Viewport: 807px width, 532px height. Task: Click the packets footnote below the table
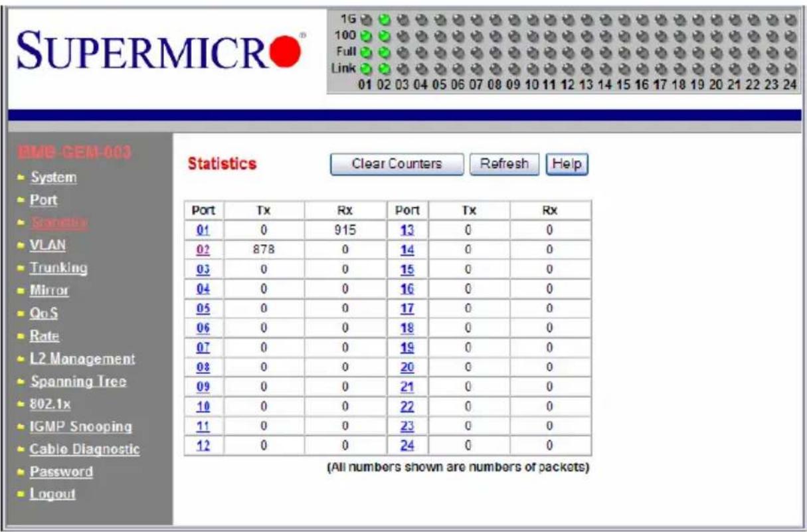458,467
